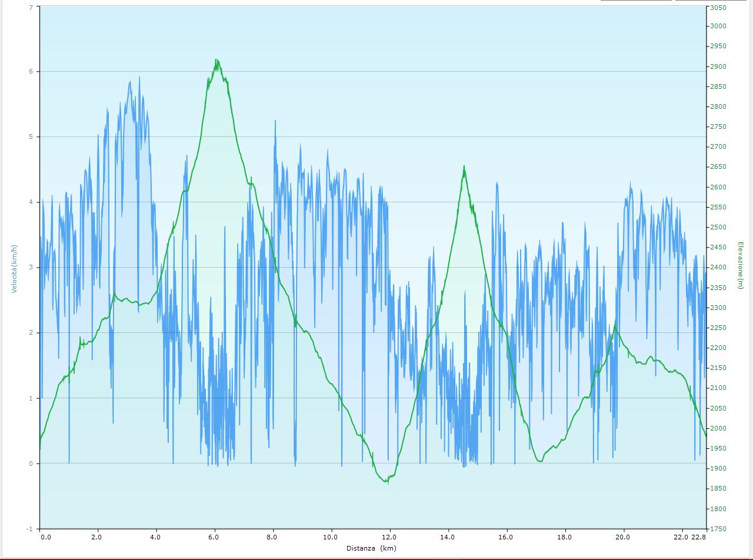Click the 20.0 tick on distance axis
Image resolution: width=753 pixels, height=560 pixels.
point(622,536)
